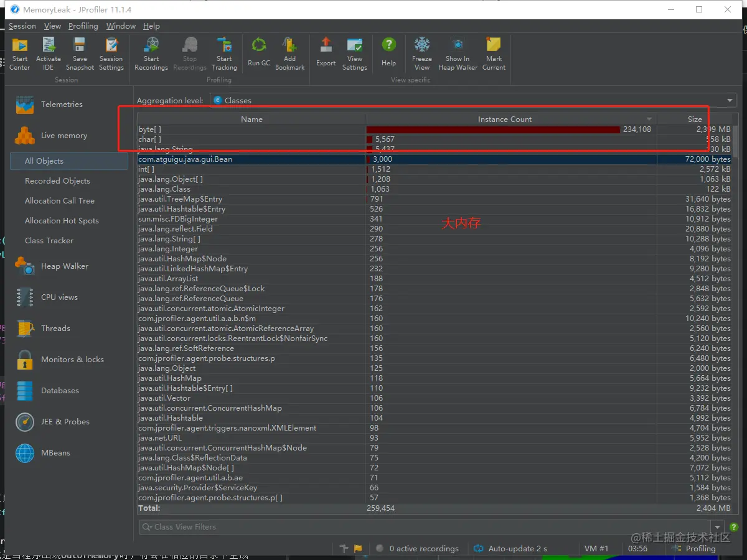Screen dimensions: 747x560
Task: Select java.util.Vector row
Action: tap(434, 398)
